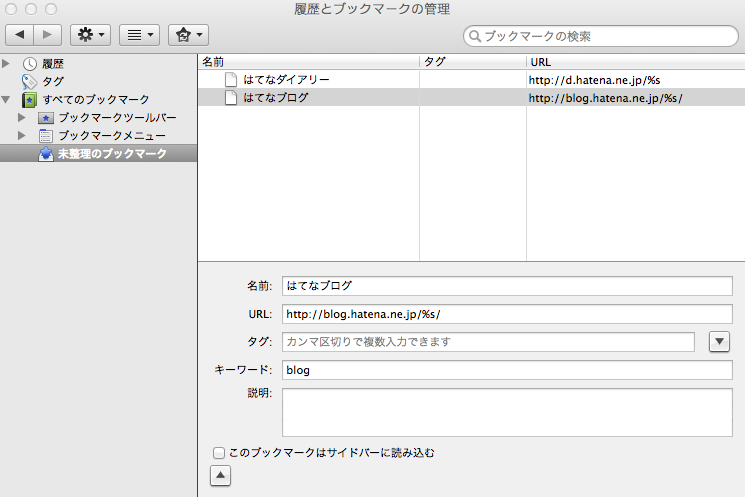Enable このブックマークはサイドバーに読み込む checkbox
This screenshot has width=745, height=497.
tap(219, 453)
